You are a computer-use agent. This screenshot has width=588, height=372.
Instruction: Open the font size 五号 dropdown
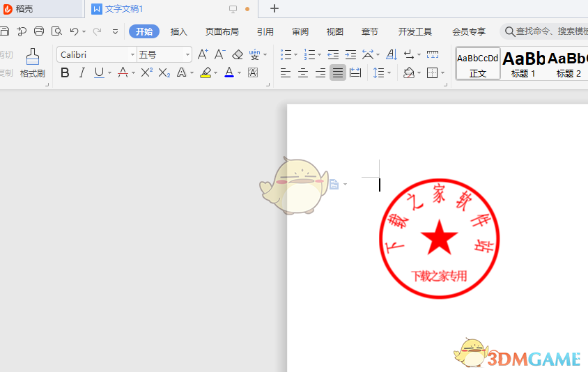click(187, 55)
